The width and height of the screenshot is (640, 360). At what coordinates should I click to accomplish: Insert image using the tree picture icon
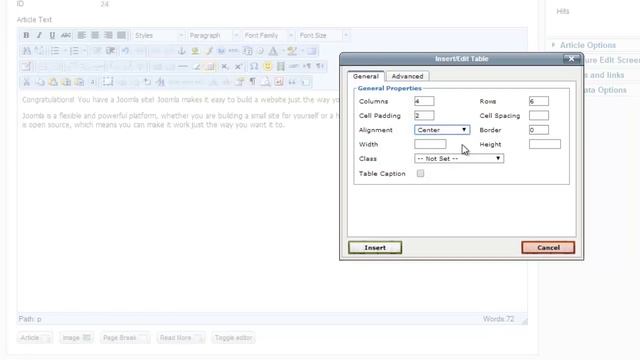(195, 51)
